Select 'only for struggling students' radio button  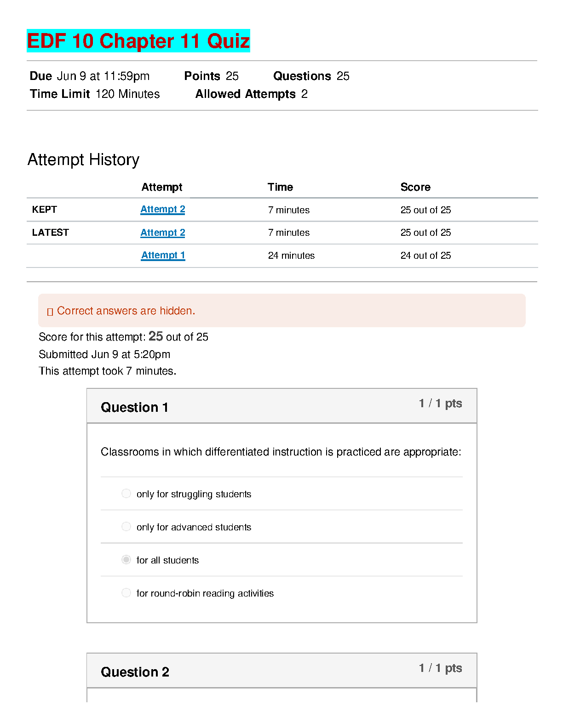(126, 494)
